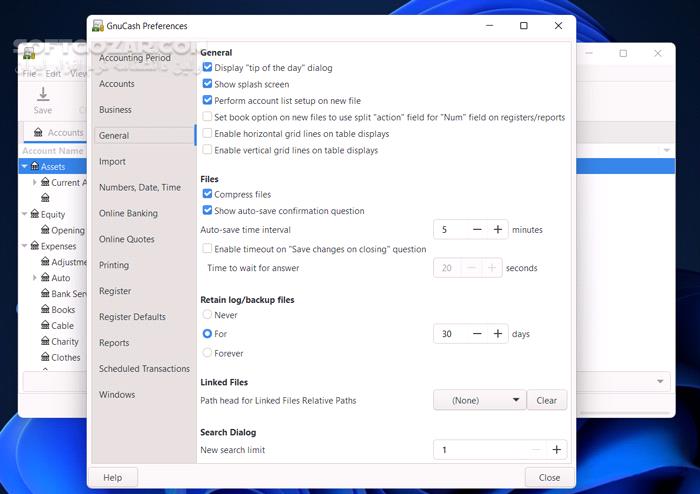Click the Clear button for linked files
The height and width of the screenshot is (494, 700).
click(546, 400)
